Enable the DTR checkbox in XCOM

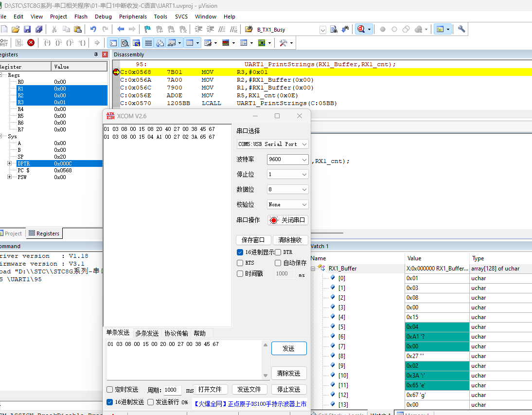[x=278, y=252]
